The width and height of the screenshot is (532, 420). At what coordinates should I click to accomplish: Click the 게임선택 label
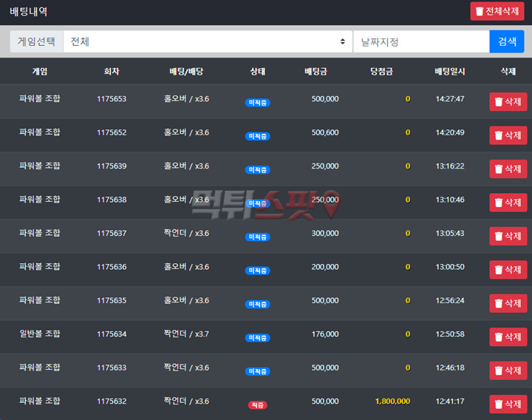36,41
